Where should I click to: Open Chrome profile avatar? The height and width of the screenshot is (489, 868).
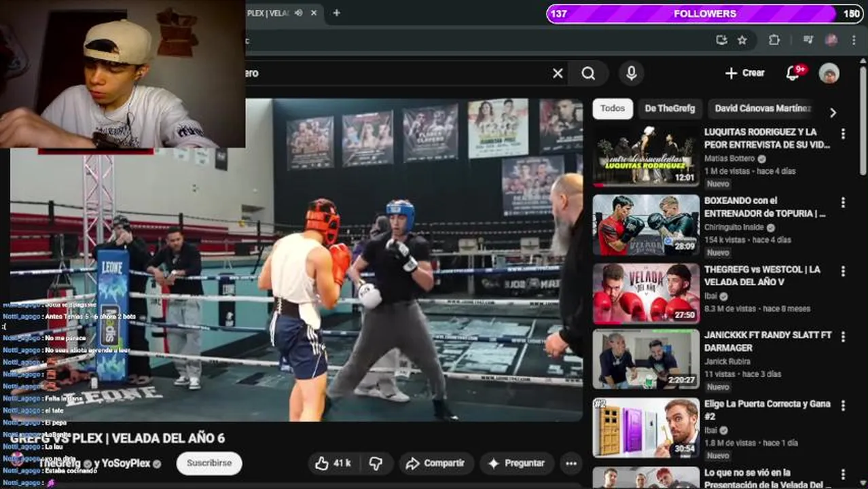click(x=831, y=40)
